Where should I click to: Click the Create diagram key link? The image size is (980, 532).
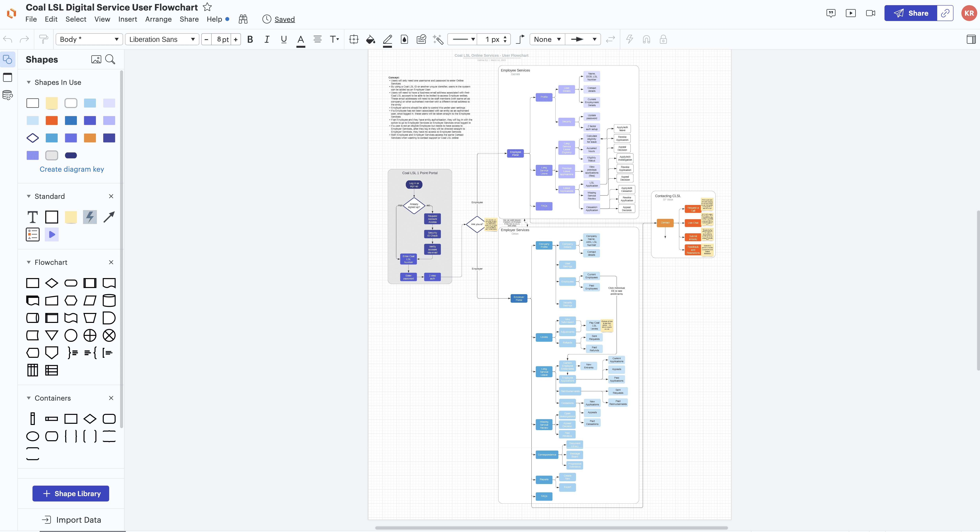point(72,169)
